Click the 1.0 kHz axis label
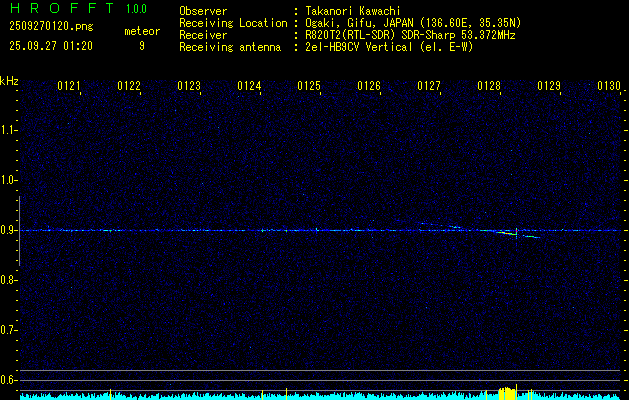Image resolution: width=629 pixels, height=400 pixels. pos(9,180)
